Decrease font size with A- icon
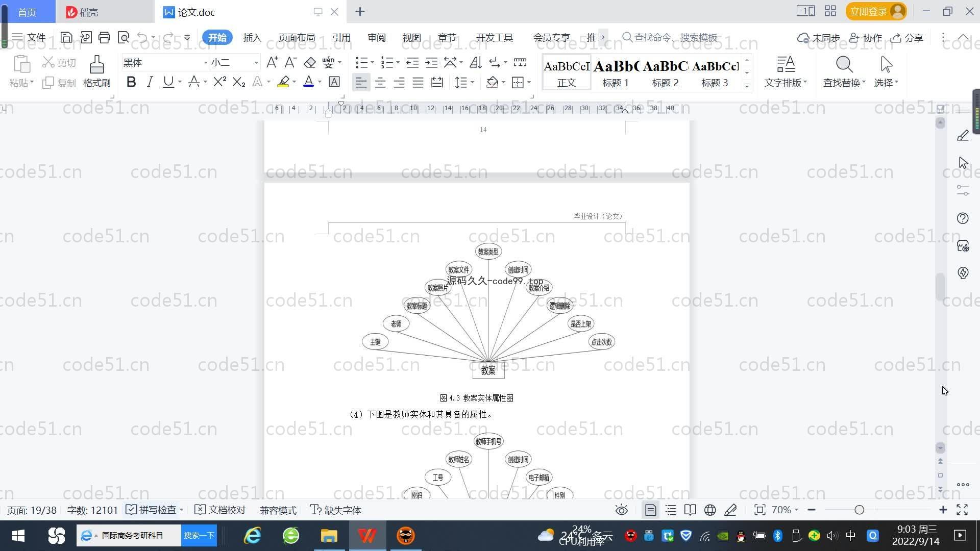This screenshot has width=980, height=551. pyautogui.click(x=290, y=62)
